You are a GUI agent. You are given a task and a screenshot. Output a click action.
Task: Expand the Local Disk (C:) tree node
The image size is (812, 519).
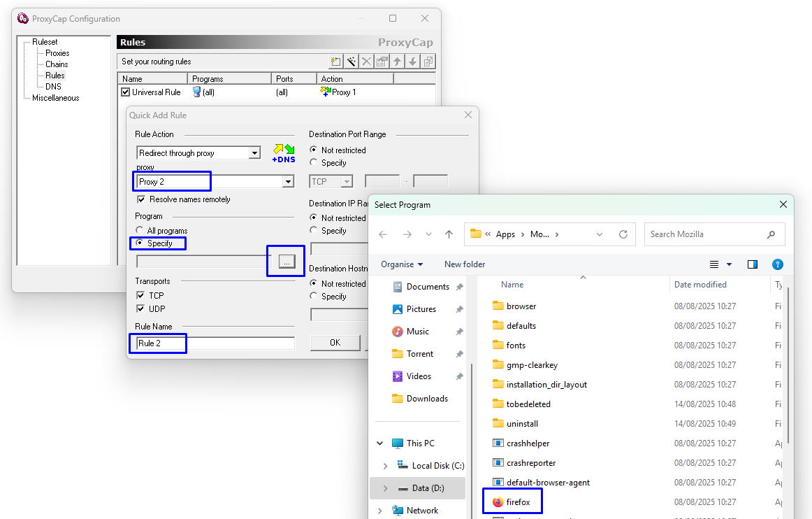click(x=385, y=466)
